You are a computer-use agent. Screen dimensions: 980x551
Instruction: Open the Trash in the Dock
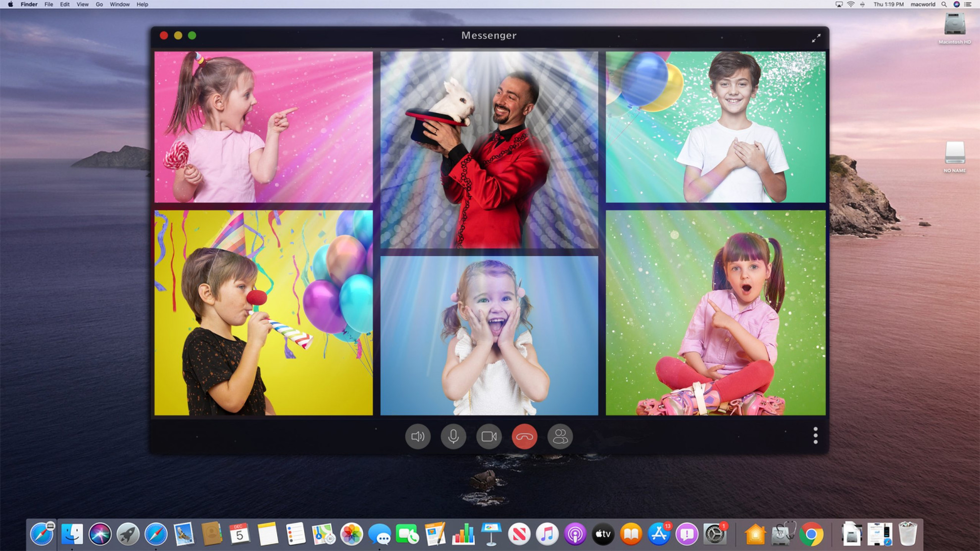908,534
